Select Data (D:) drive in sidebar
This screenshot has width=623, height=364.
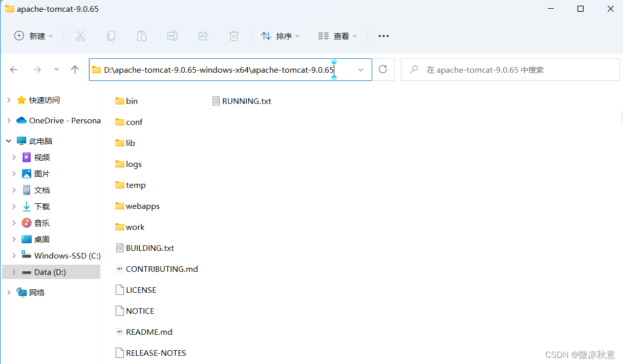tap(50, 272)
